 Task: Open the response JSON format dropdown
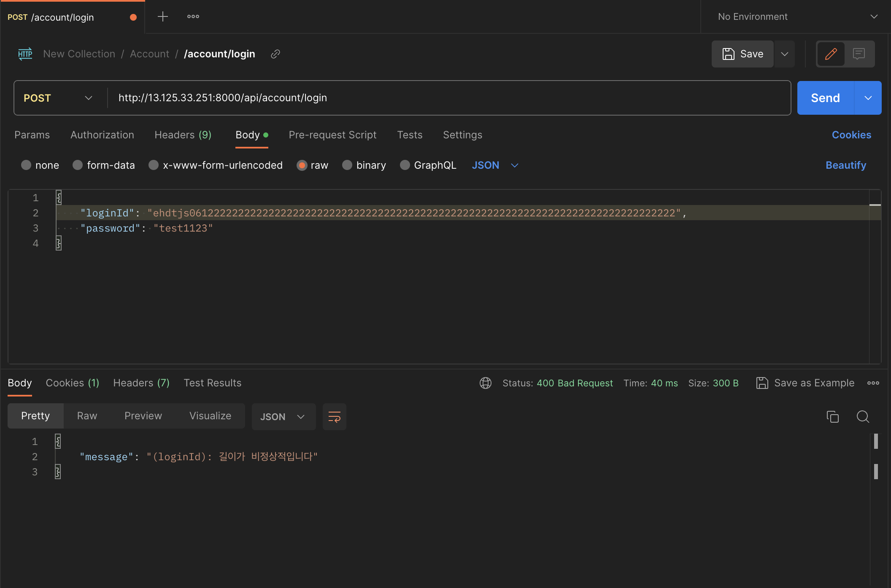point(283,417)
